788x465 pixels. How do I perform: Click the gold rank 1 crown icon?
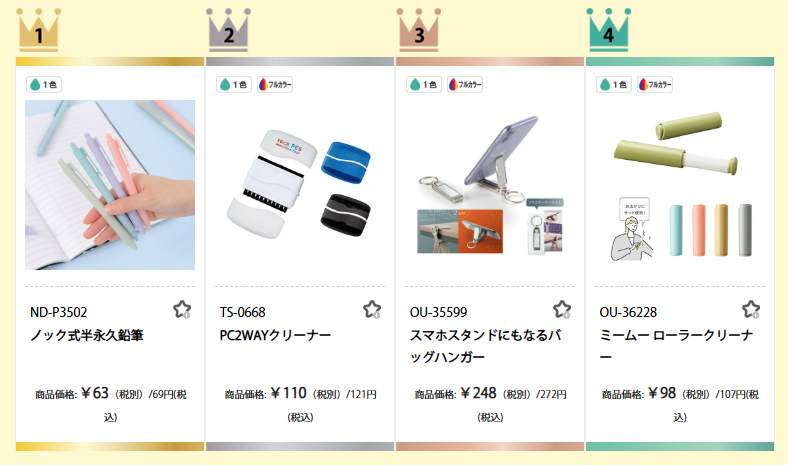click(39, 30)
